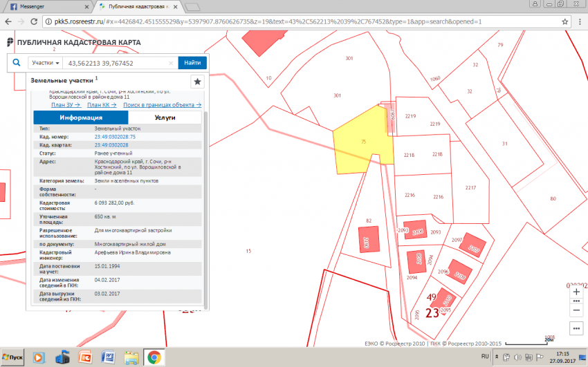Open the three-dots map tools menu
588x367 pixels.
[576, 327]
